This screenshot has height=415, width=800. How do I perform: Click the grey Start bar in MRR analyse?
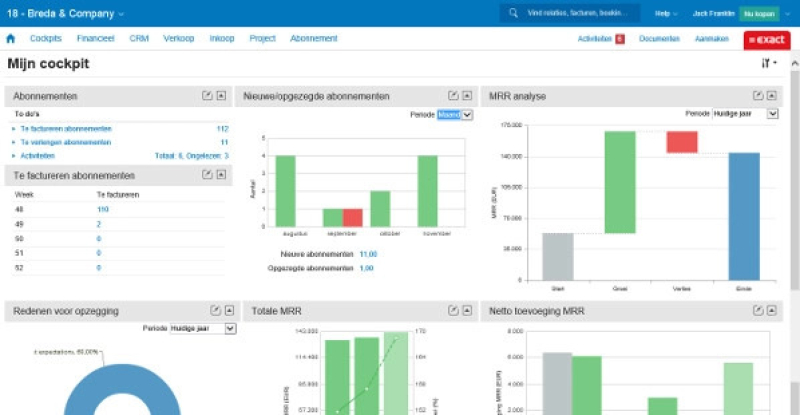pyautogui.click(x=558, y=257)
